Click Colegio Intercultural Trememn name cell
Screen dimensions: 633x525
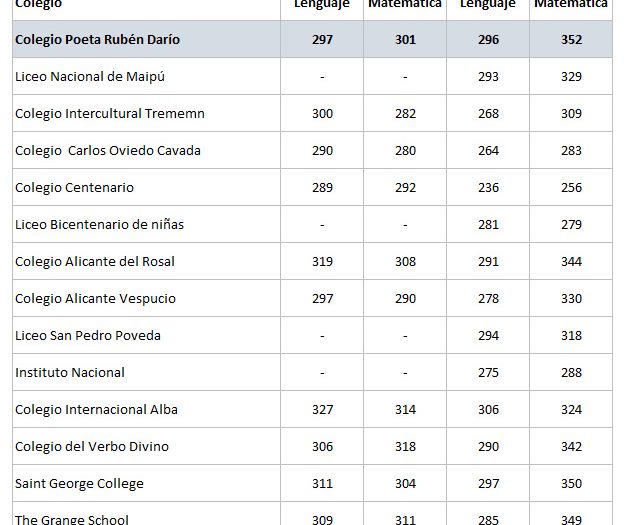click(x=109, y=113)
